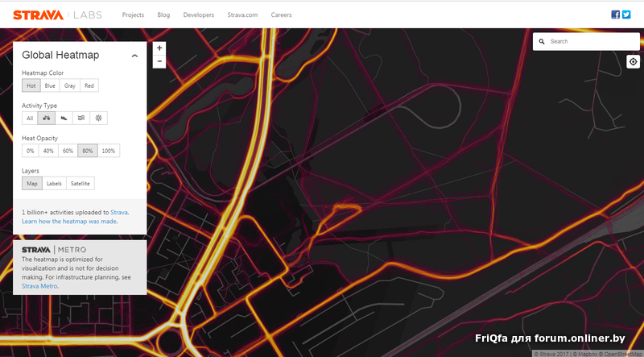Click the Global Heatmap title
The image size is (644, 357).
60,55
